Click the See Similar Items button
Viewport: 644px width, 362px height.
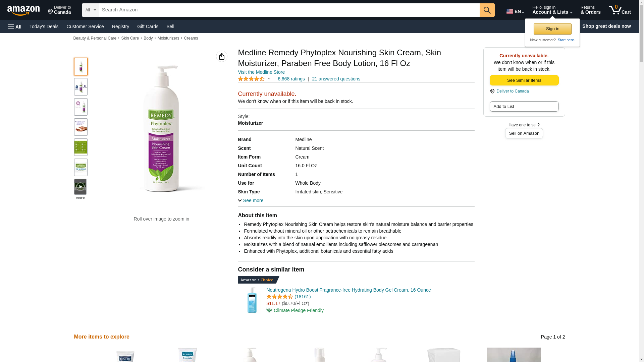click(x=524, y=80)
